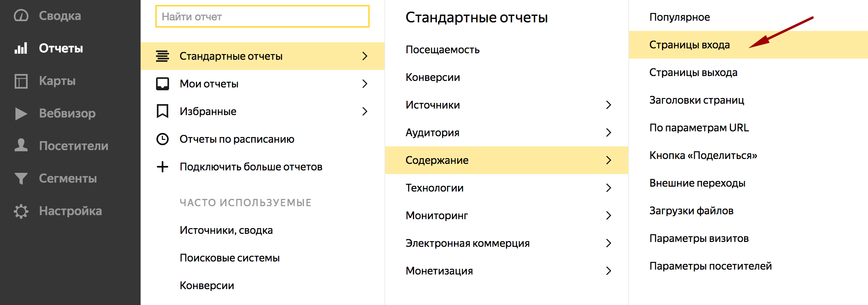The image size is (868, 305).
Task: Click the Сегменты funnel icon
Action: coord(21,179)
